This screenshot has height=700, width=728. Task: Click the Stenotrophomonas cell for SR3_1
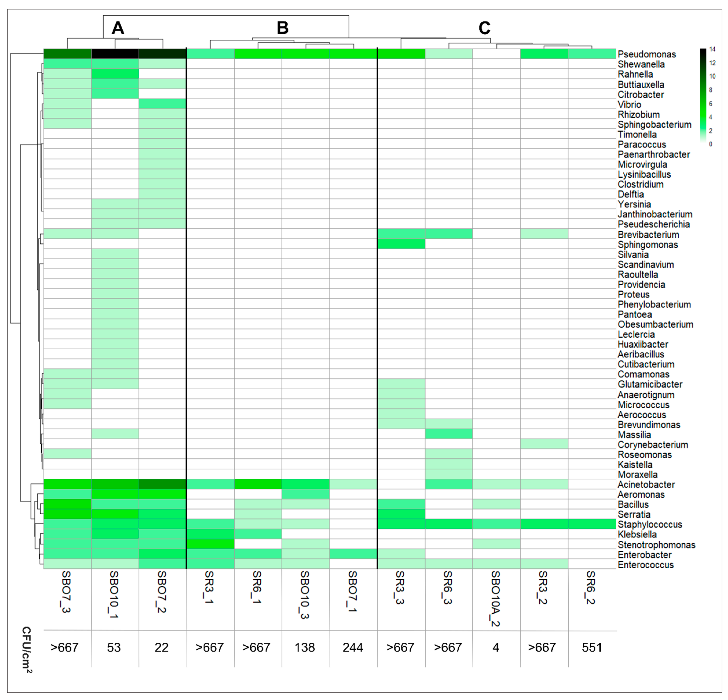coord(210,544)
